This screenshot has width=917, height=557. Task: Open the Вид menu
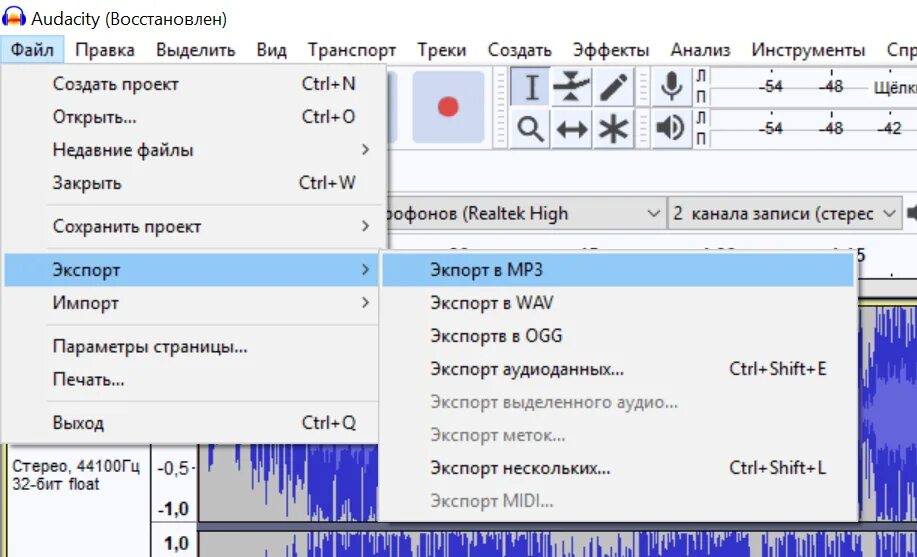click(271, 50)
